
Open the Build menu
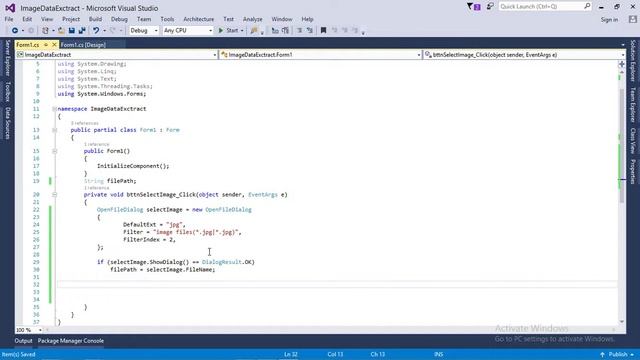[x=95, y=19]
